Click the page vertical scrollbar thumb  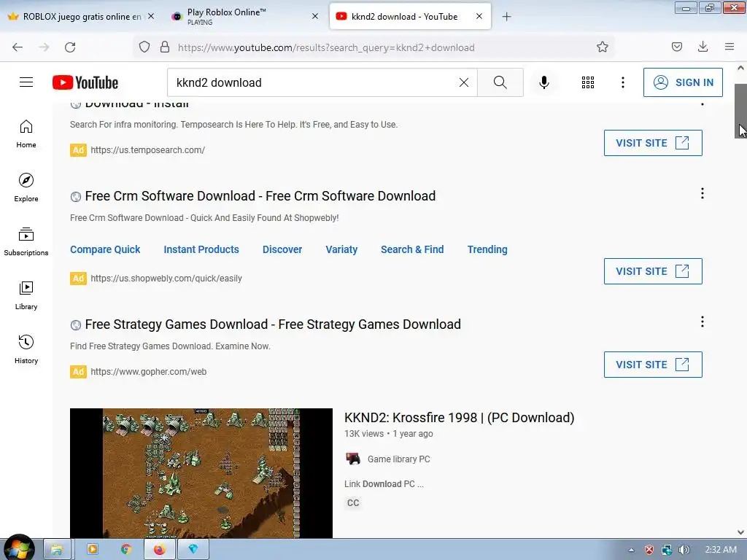[740, 111]
